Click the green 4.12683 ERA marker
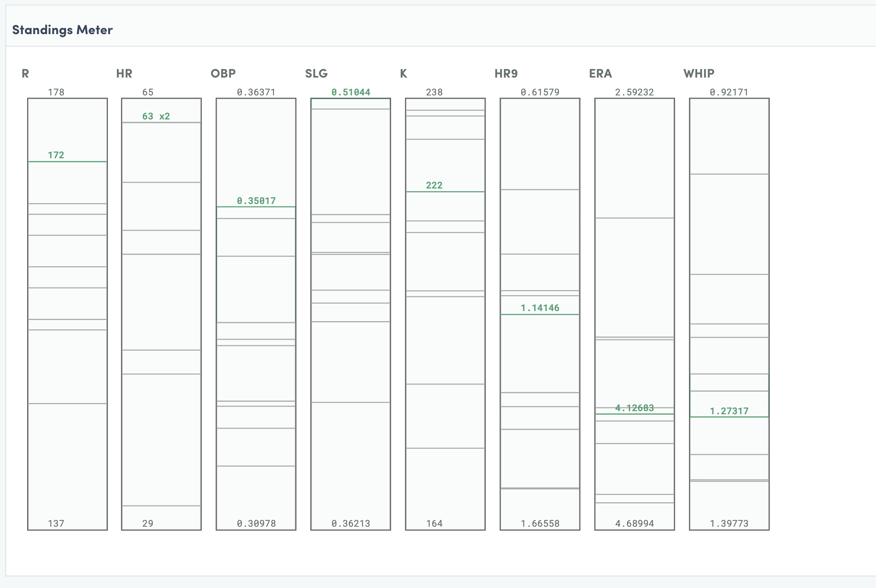Image resolution: width=876 pixels, height=588 pixels. pyautogui.click(x=635, y=408)
